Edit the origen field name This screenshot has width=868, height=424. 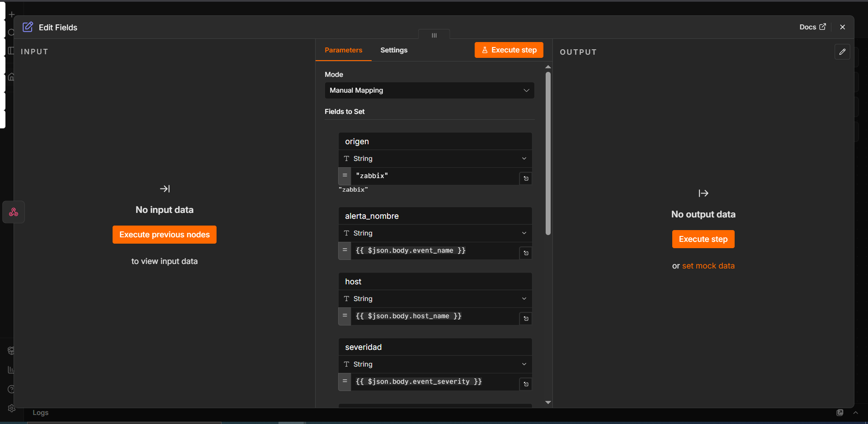[435, 141]
